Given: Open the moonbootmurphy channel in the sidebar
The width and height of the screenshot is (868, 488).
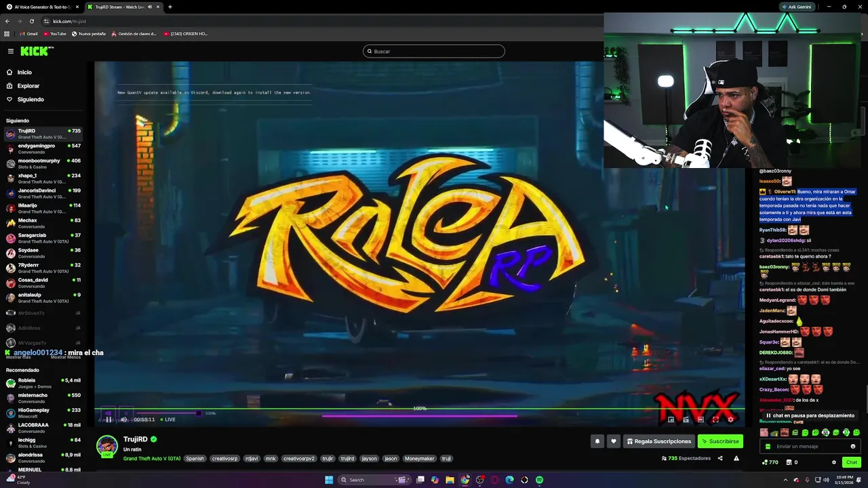Looking at the screenshot, I should click(x=44, y=163).
